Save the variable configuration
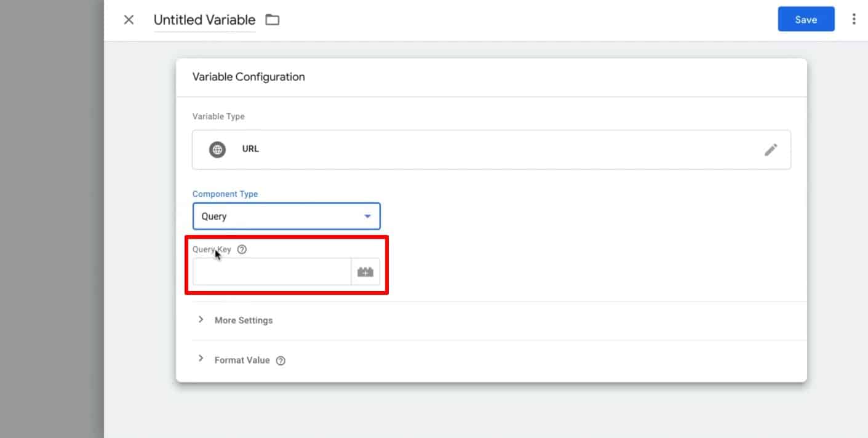The image size is (868, 438). [x=806, y=19]
